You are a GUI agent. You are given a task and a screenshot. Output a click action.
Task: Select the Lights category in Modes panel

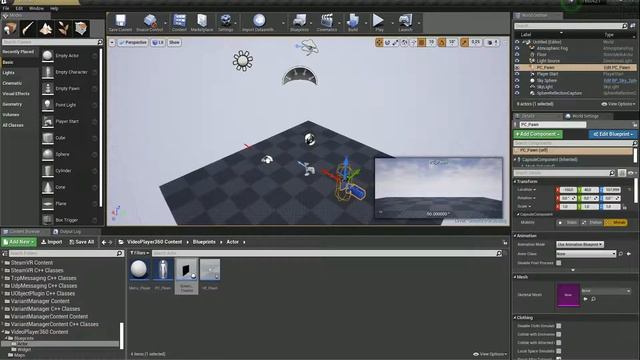click(9, 73)
